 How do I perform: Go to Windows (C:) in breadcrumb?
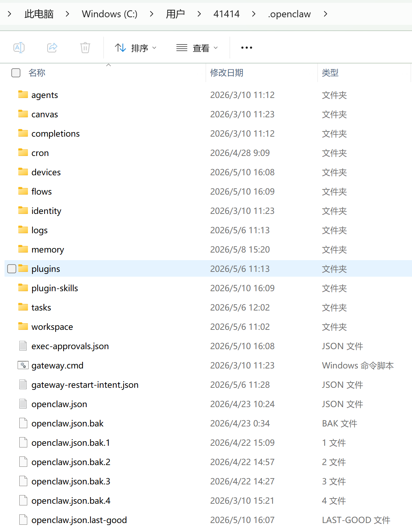coord(109,14)
